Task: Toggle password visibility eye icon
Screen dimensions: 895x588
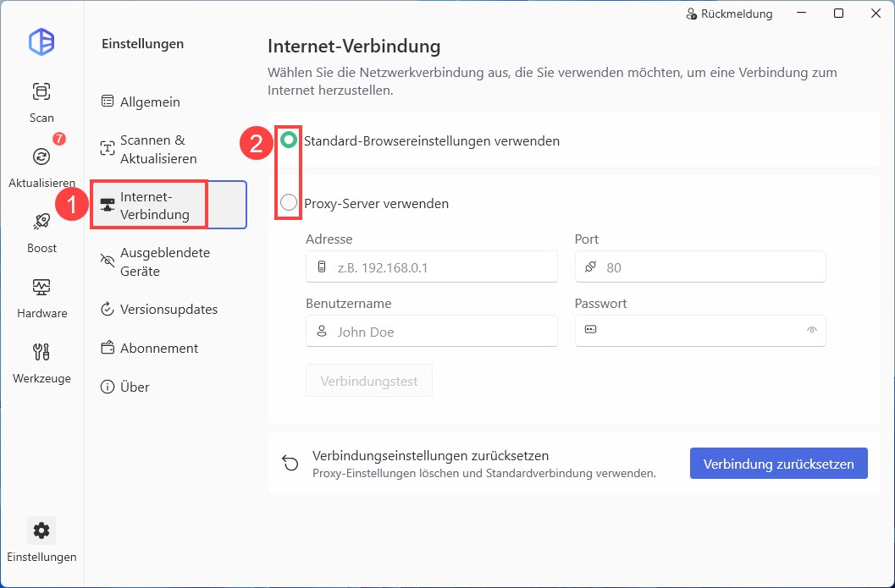Action: click(x=812, y=330)
